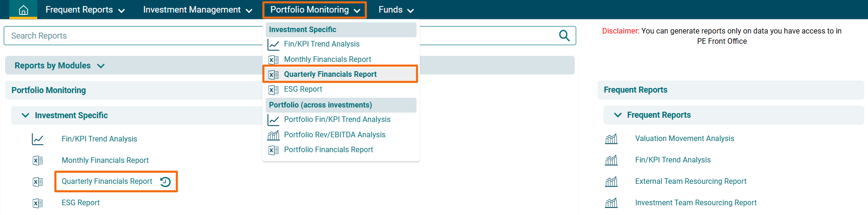The height and width of the screenshot is (215, 868).
Task: Open Monthly Financials Report in left list
Action: [105, 161]
